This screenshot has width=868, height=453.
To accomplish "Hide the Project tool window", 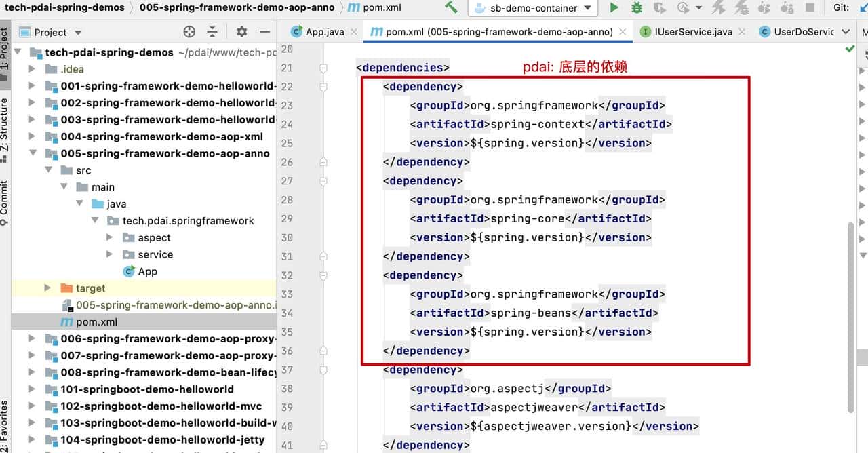I will coord(264,32).
